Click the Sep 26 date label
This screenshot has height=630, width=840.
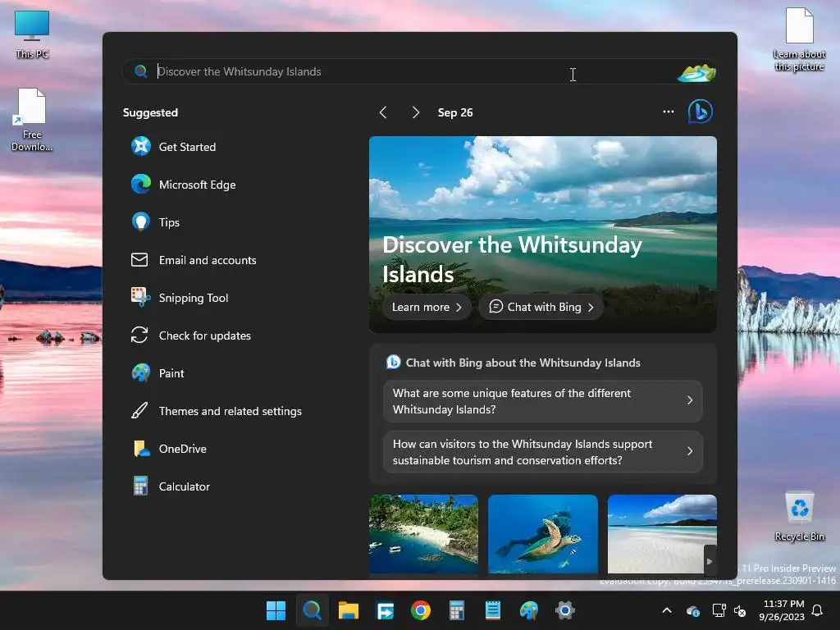tap(455, 112)
